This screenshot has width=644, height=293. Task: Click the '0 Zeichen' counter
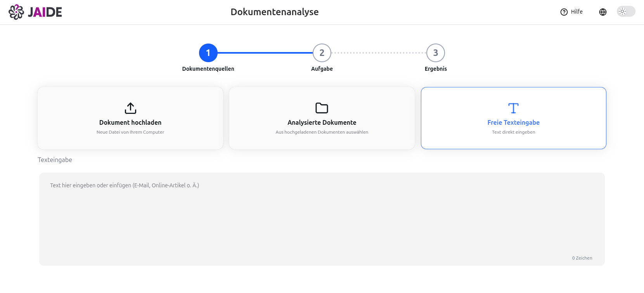[582, 258]
